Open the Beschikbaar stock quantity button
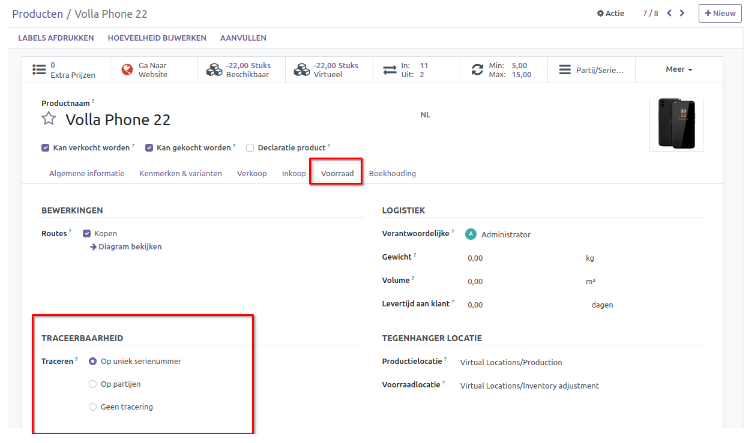This screenshot has width=751, height=443. tap(240, 70)
